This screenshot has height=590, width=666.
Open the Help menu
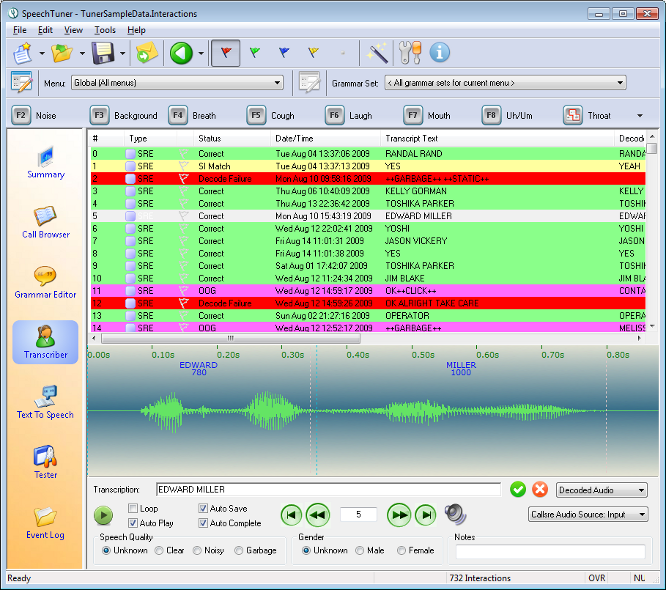136,30
